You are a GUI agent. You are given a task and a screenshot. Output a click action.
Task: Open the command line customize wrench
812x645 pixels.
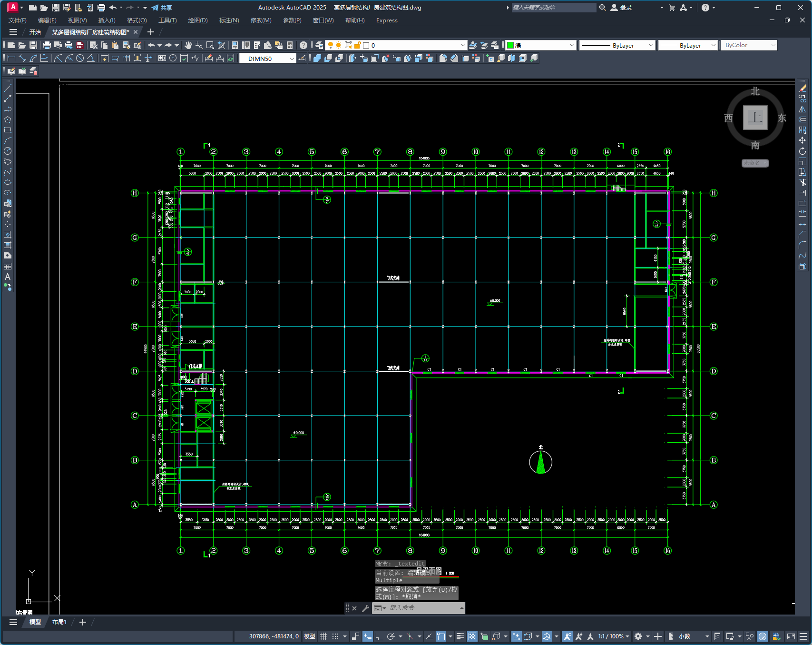pos(365,608)
